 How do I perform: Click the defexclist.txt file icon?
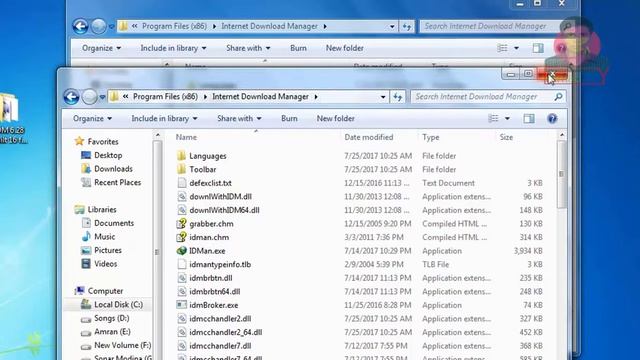[182, 183]
